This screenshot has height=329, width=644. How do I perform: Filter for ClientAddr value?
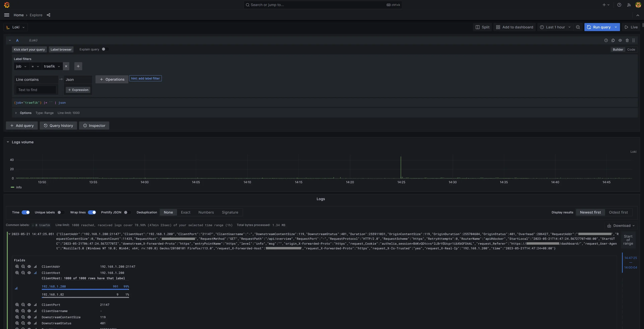coord(17,267)
